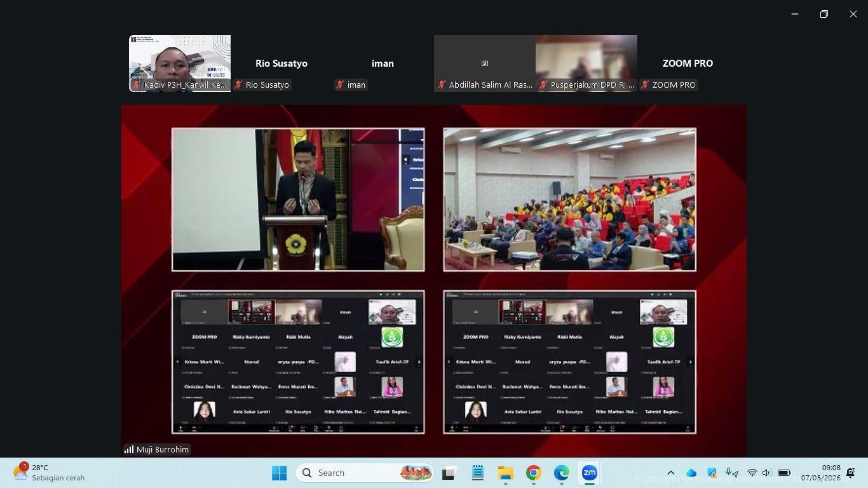Open the Windows Start menu
868x488 pixels.
pyautogui.click(x=279, y=473)
